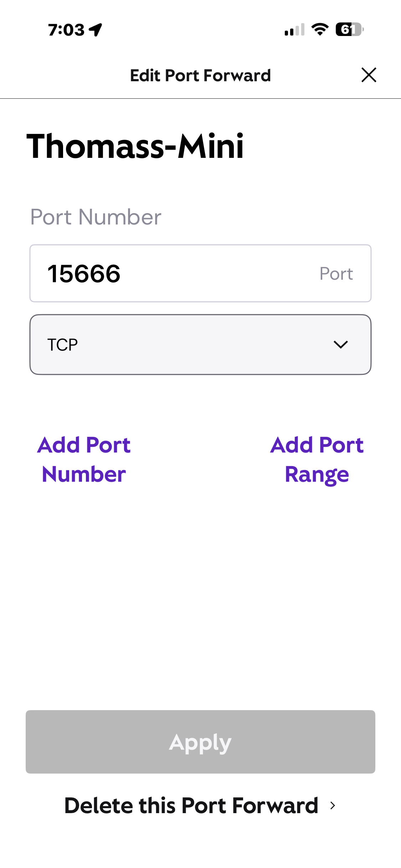Tap the 15666 port value text
The image size is (401, 868).
(x=84, y=274)
